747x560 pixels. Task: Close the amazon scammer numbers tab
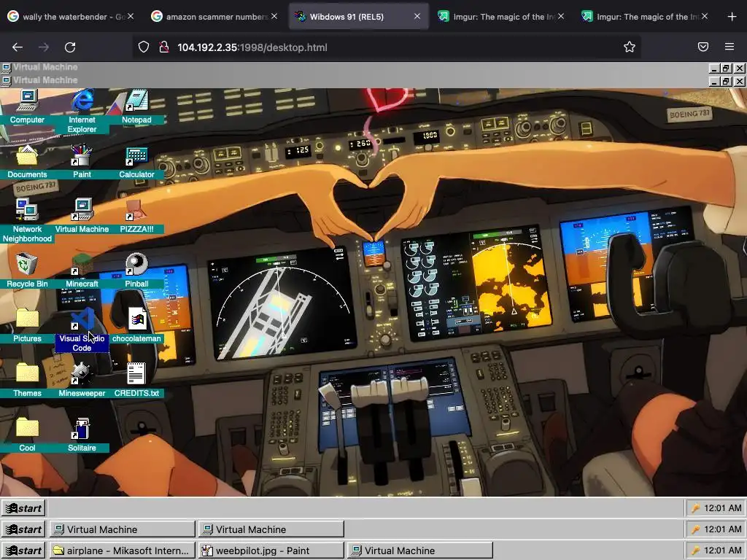click(x=274, y=16)
